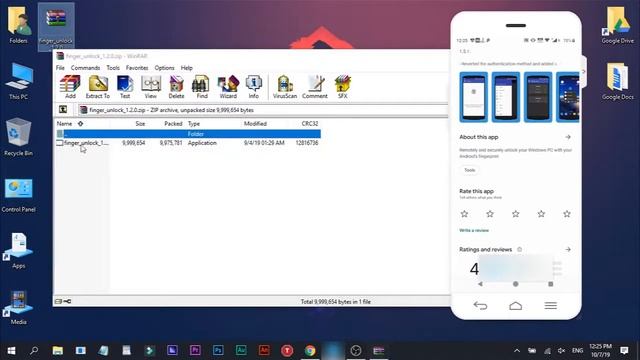Image resolution: width=640 pixels, height=360 pixels.
Task: Open Recycle Bin desktop icon
Action: tap(18, 137)
